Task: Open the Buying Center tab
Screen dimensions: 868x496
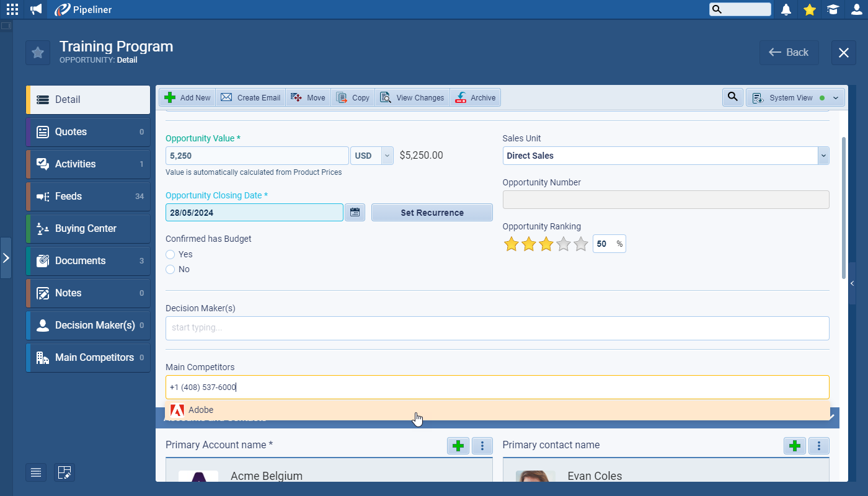Action: 88,228
